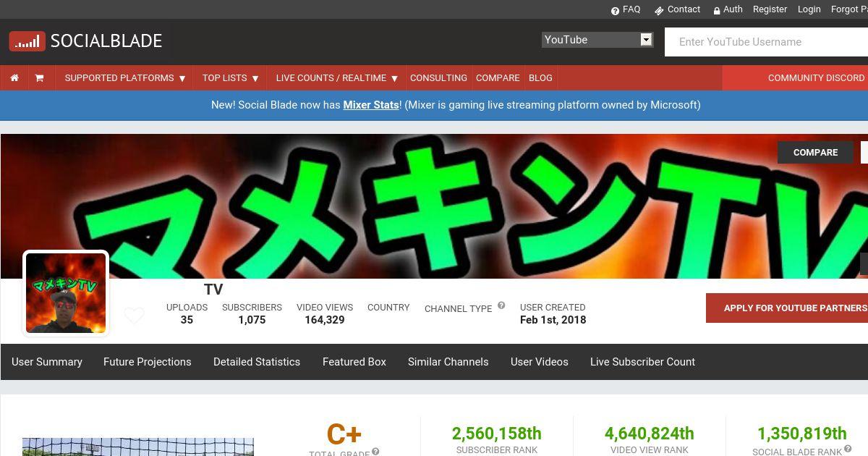Open the YouTube platform dropdown
The image size is (868, 456).
pyautogui.click(x=597, y=40)
